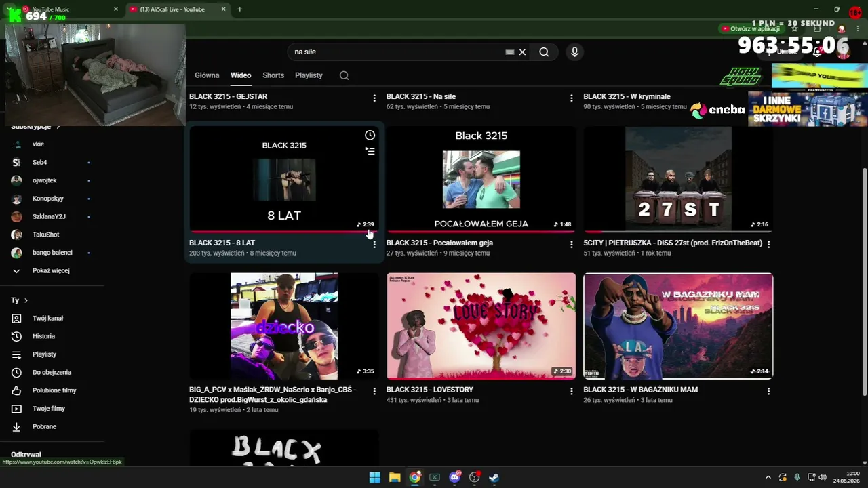Play LOVE STORY video thumbnail
The image size is (868, 488).
coord(481,326)
